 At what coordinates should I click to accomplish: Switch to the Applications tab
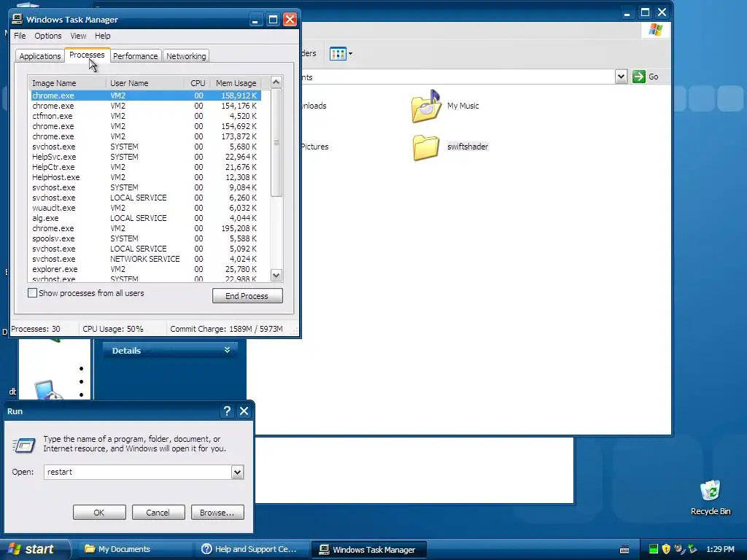(40, 56)
